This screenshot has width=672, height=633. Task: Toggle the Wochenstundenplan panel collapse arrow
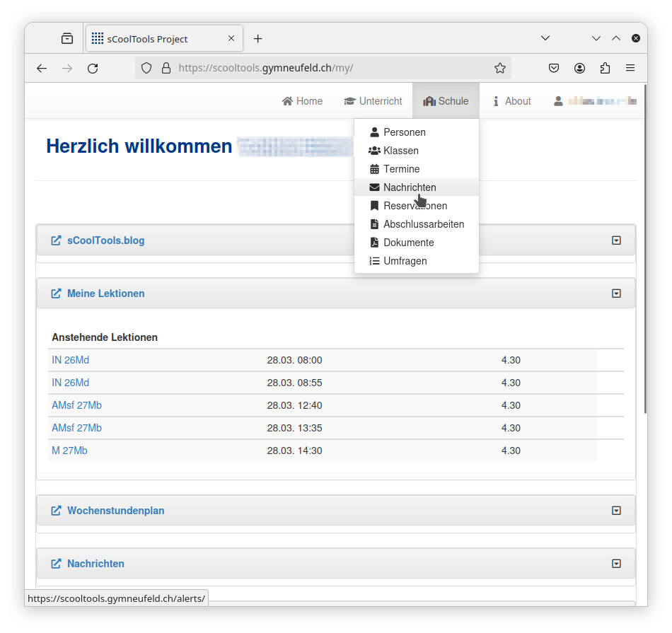[616, 511]
